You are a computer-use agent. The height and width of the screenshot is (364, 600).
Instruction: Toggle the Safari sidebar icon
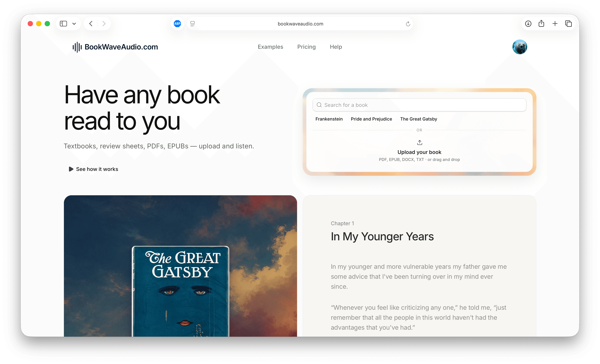[63, 24]
